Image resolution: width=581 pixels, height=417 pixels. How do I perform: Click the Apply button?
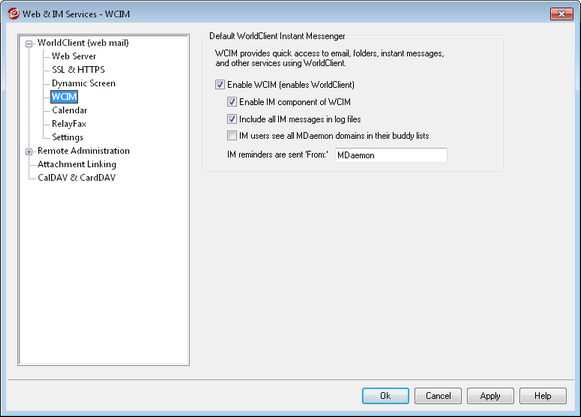pos(490,396)
